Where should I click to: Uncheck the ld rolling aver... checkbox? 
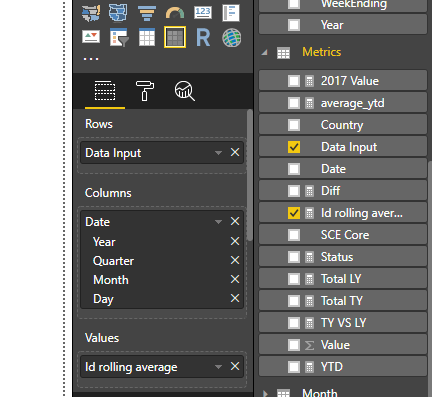(x=294, y=213)
